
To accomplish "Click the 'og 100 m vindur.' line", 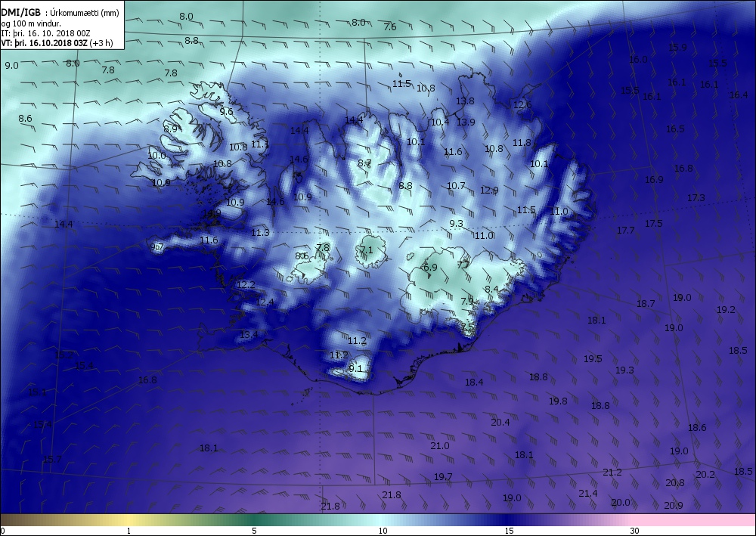I will click(31, 23).
